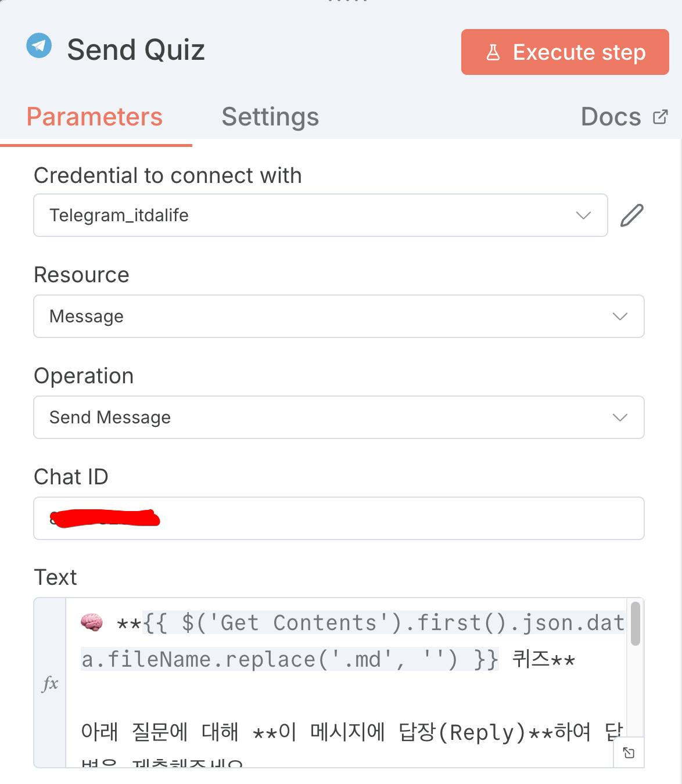
Task: Click inside the Text expression editor
Action: coord(349,691)
